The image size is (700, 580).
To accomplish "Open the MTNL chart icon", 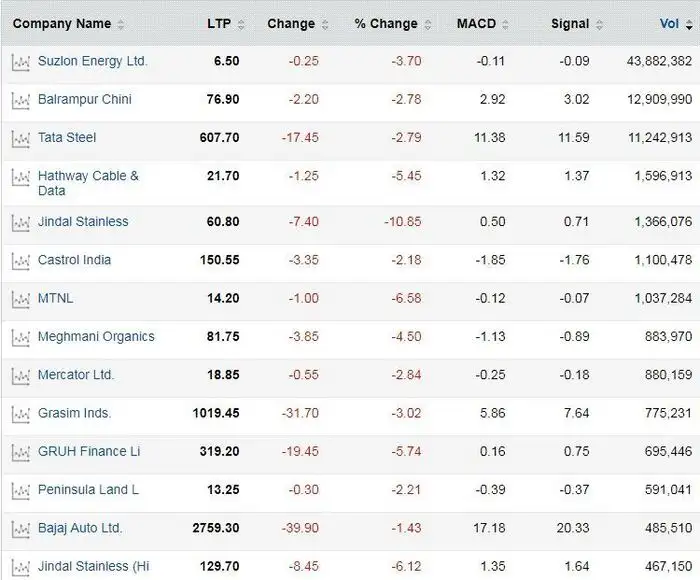I will 20,299.
